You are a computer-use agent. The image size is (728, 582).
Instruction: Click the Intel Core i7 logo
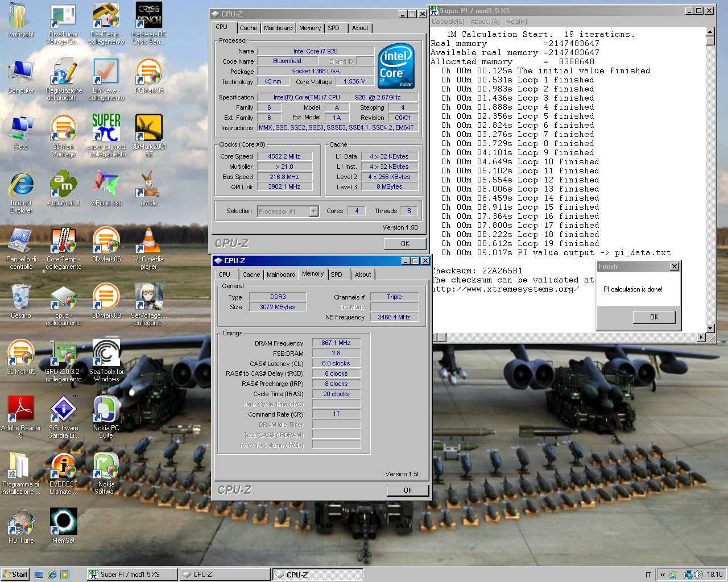coord(396,66)
